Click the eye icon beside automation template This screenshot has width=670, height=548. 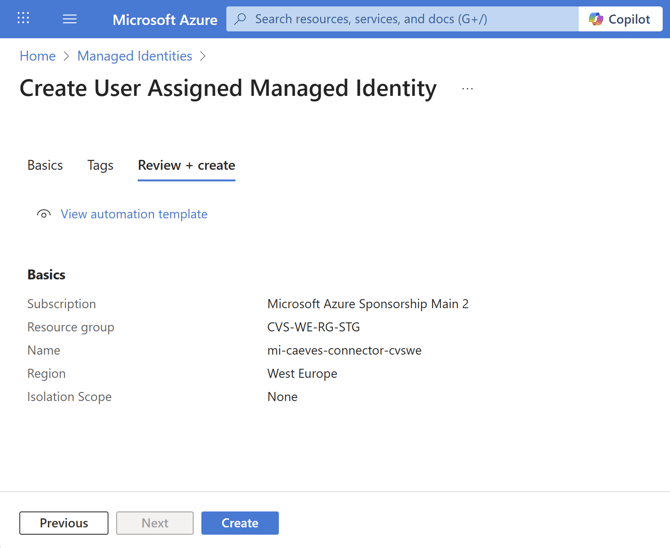tap(44, 214)
